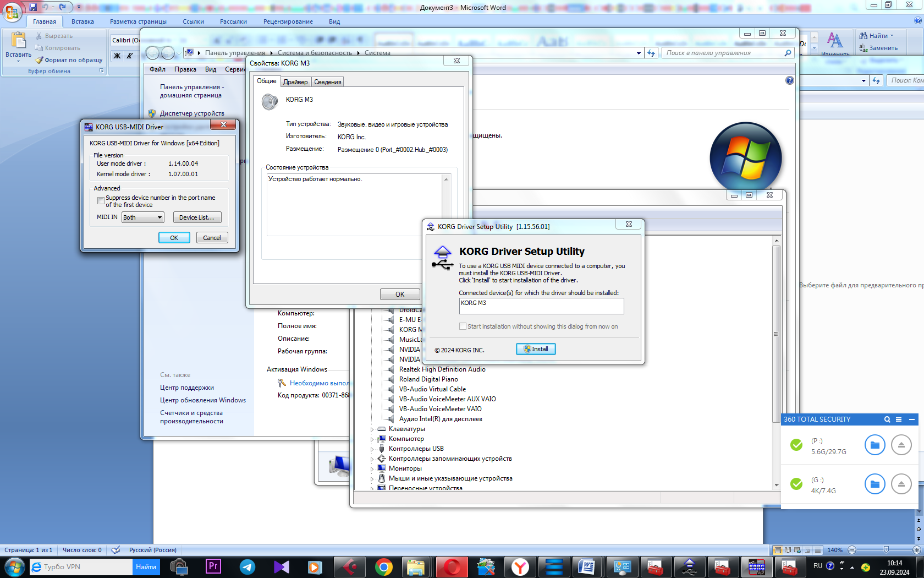Expand Мыши и иные указывающие устройства
Screen dimensions: 924x578
pos(372,479)
